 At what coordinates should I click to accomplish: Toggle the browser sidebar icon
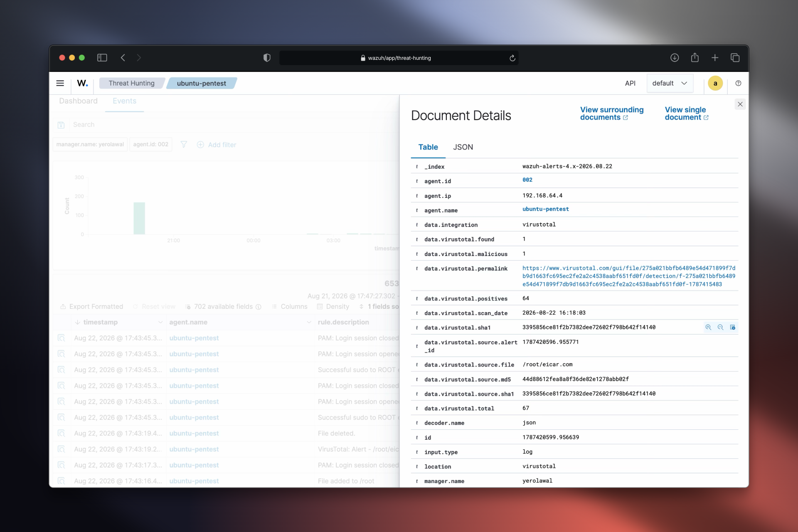click(x=102, y=58)
